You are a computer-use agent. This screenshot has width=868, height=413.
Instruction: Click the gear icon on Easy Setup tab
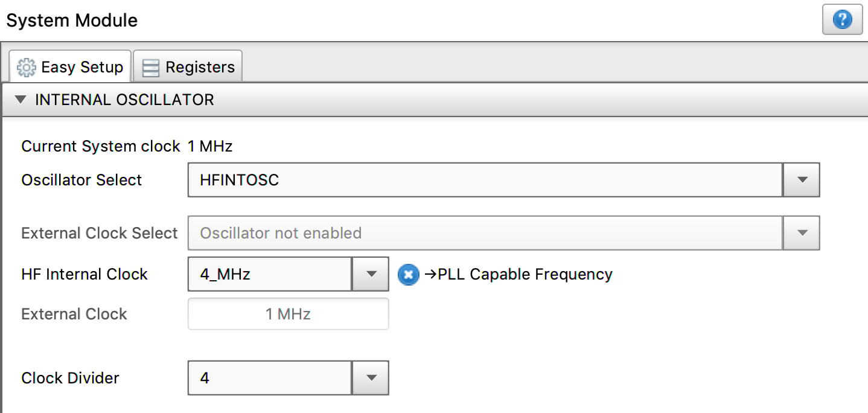[27, 67]
